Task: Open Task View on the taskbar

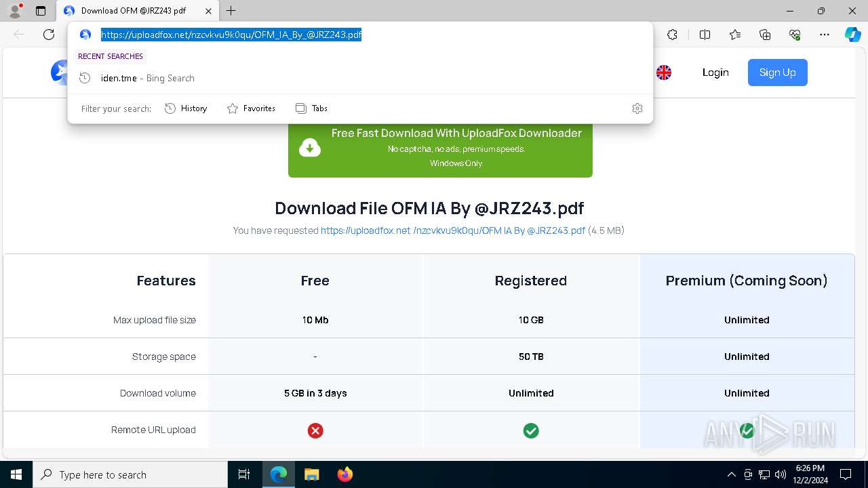Action: tap(244, 474)
